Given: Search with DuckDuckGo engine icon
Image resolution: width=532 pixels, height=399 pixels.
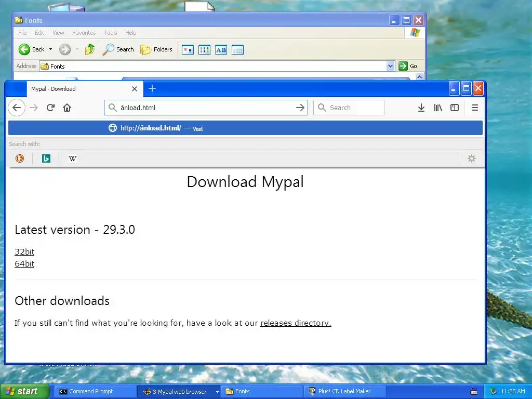Looking at the screenshot, I should click(x=20, y=158).
